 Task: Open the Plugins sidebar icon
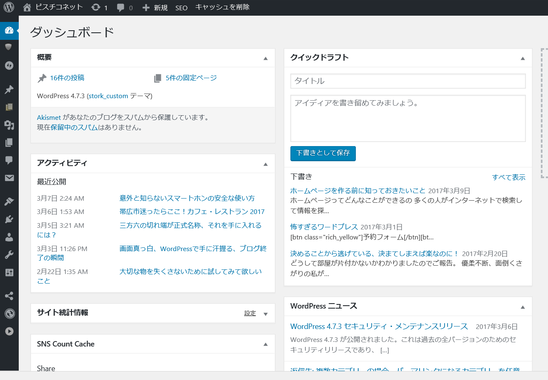pos(9,219)
